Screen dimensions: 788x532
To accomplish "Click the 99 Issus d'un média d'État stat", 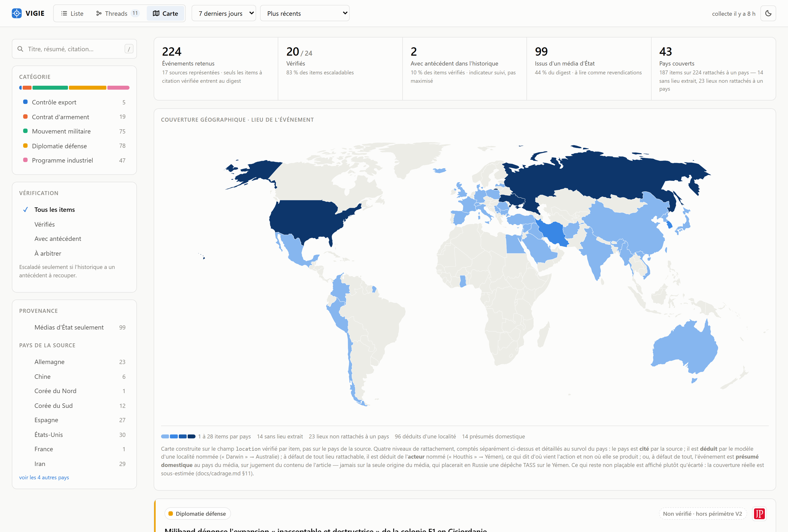I will click(x=589, y=68).
